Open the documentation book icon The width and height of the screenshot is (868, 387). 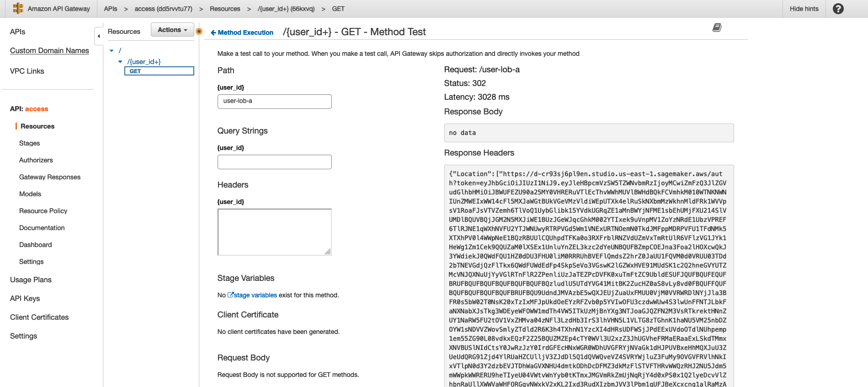tap(717, 28)
